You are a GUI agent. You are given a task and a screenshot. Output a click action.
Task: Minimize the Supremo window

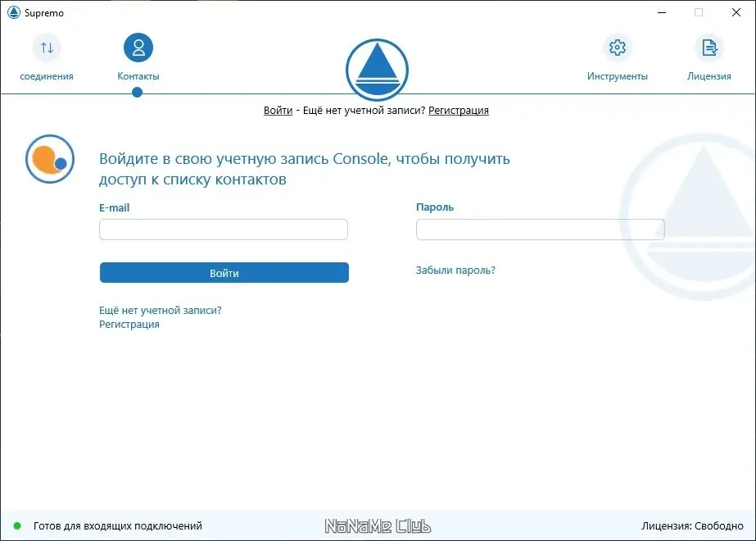(x=662, y=12)
